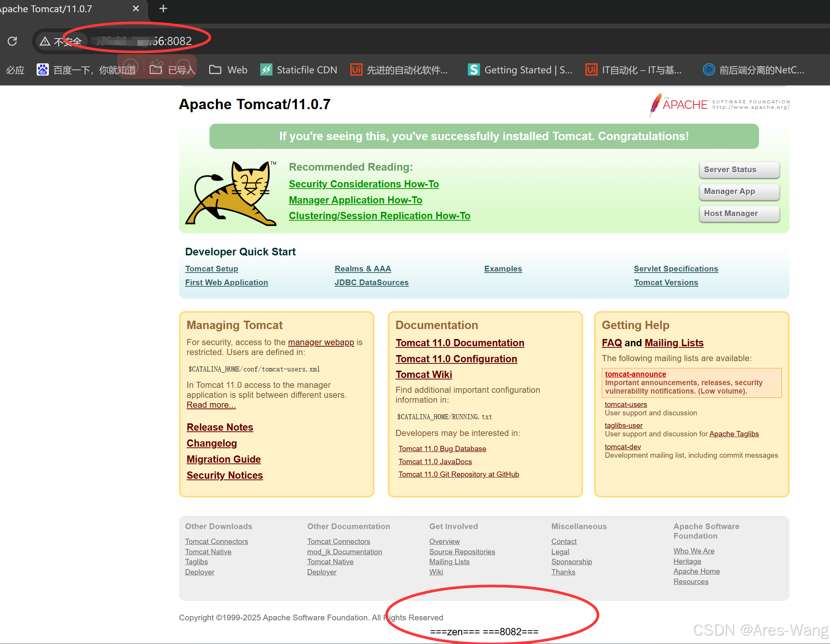Click the browser reload icon

click(x=13, y=41)
